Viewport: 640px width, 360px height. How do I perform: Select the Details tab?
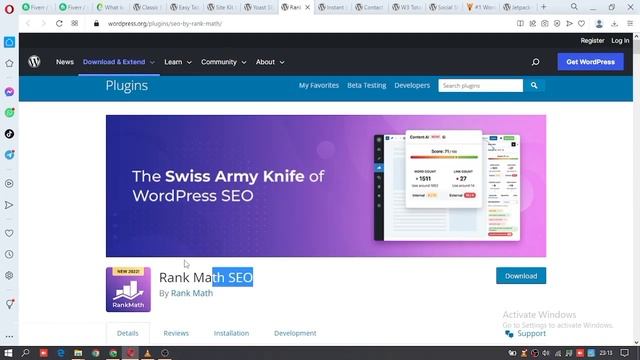[128, 333]
